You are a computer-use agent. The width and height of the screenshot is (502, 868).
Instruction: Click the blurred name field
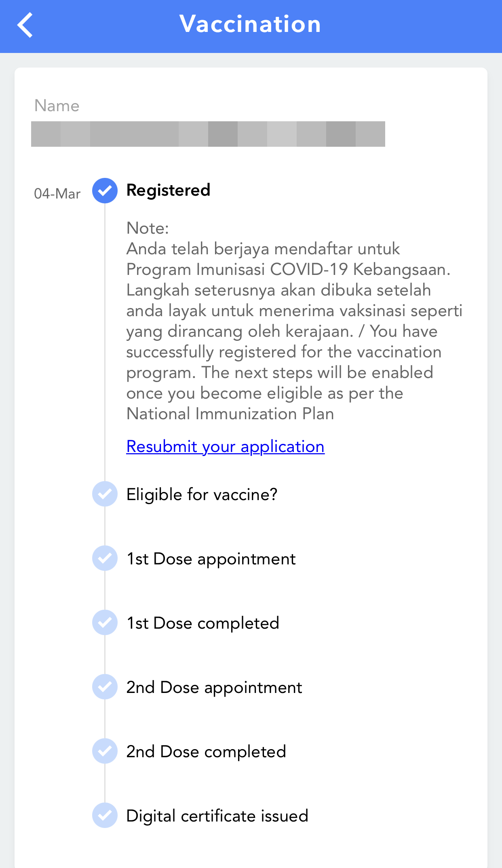pos(208,134)
